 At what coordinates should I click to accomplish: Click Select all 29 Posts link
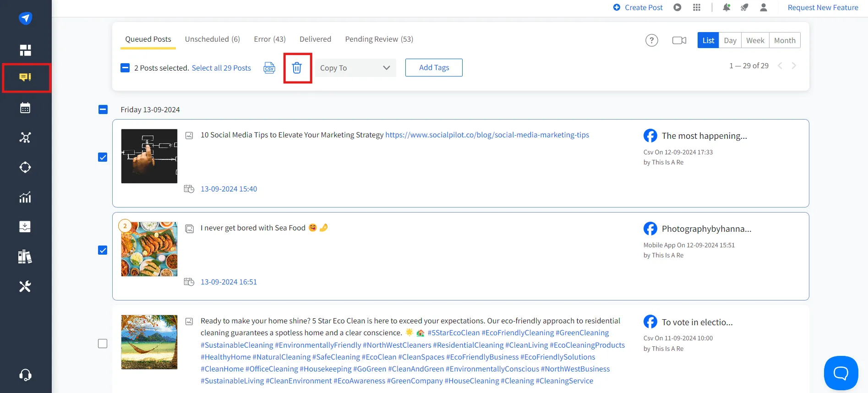pos(221,68)
